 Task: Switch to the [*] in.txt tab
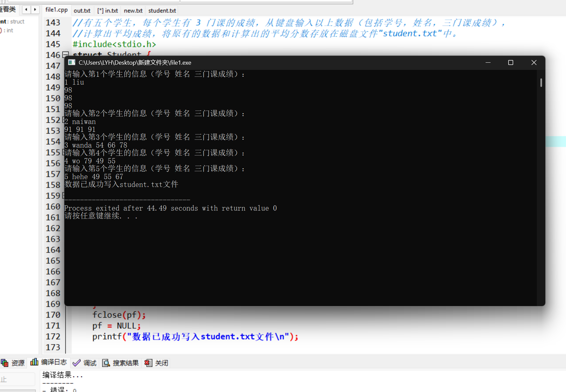click(x=108, y=10)
